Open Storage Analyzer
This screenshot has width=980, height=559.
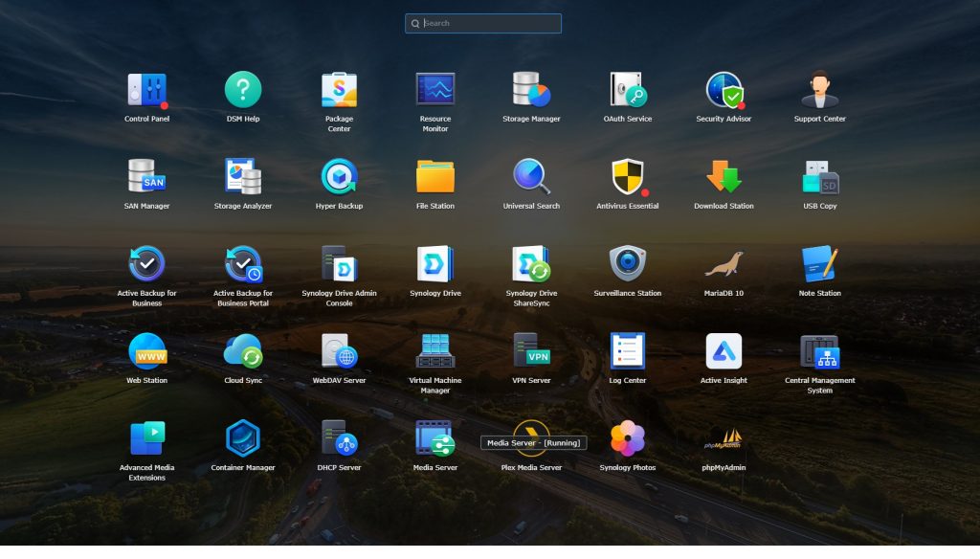pyautogui.click(x=243, y=176)
